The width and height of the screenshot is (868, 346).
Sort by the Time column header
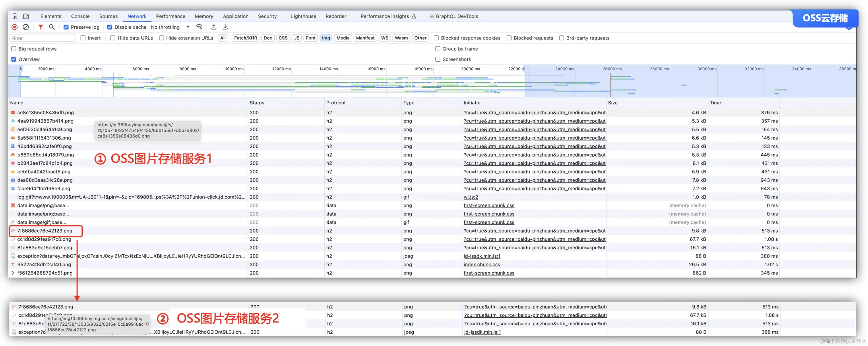coord(744,103)
